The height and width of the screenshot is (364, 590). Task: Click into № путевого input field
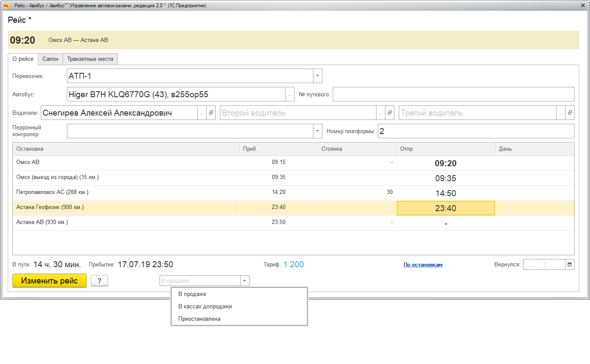coord(453,95)
